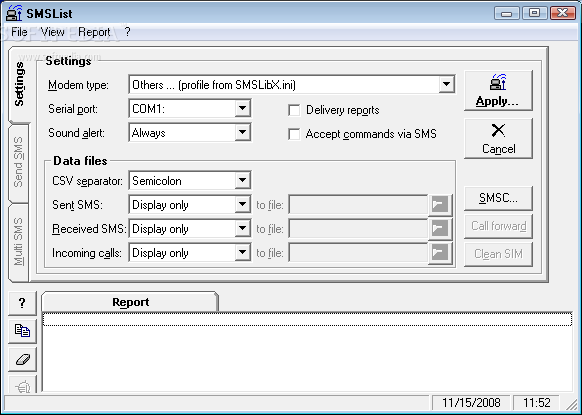Browse file for Incoming calls row
Viewport: 582px width, 415px height.
pos(440,253)
